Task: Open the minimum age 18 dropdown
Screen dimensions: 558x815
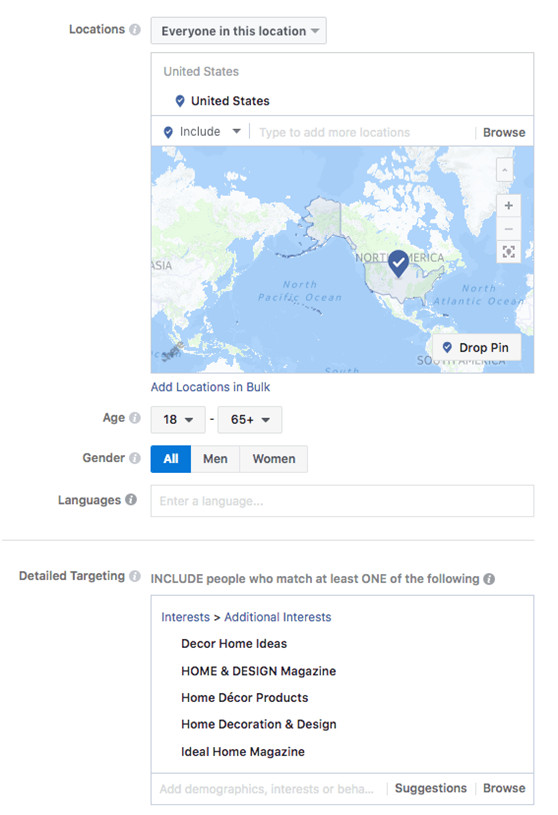Action: tap(178, 419)
